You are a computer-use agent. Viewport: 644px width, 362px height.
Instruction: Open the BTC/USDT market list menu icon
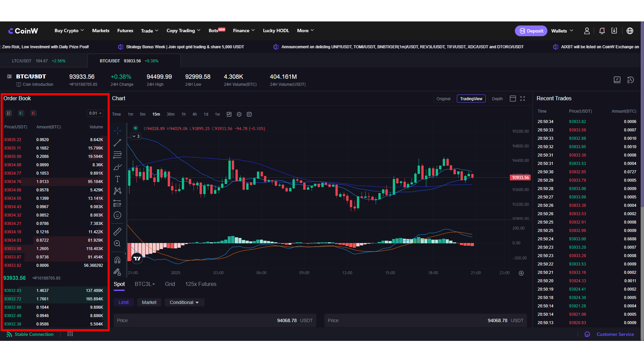pyautogui.click(x=9, y=77)
